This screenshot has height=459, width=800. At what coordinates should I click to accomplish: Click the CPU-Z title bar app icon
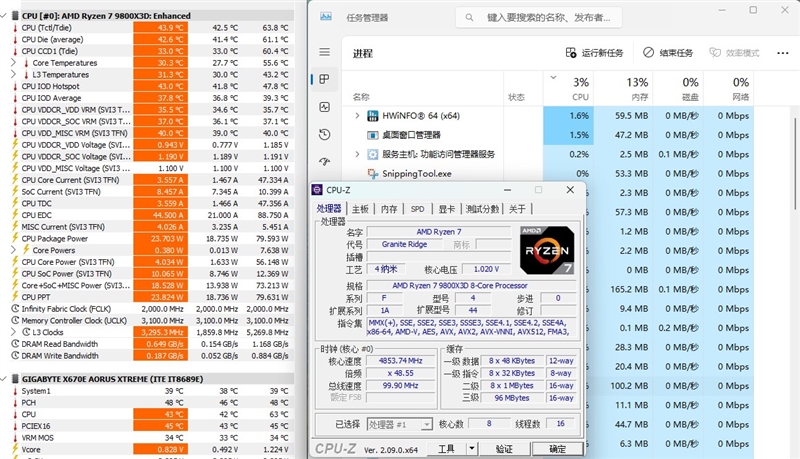click(x=317, y=190)
